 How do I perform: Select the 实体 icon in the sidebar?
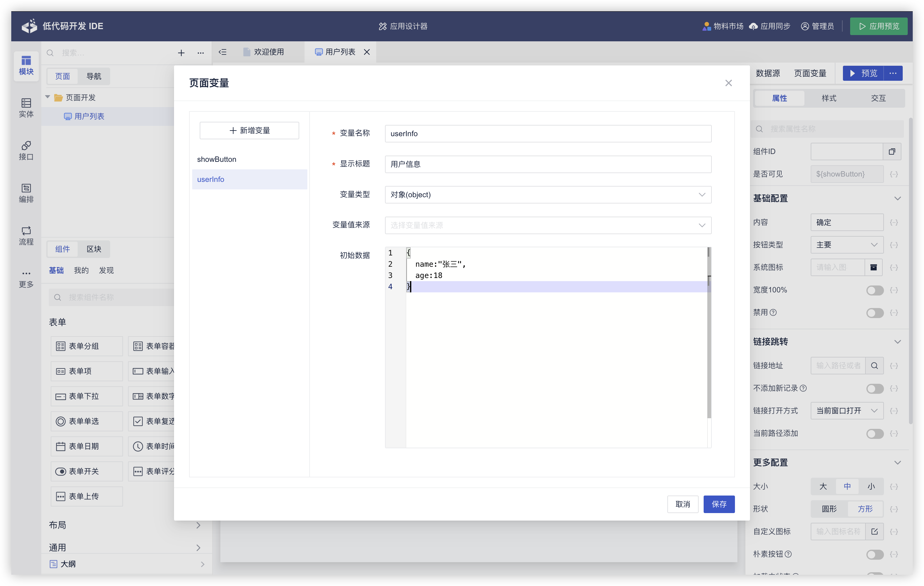point(26,108)
